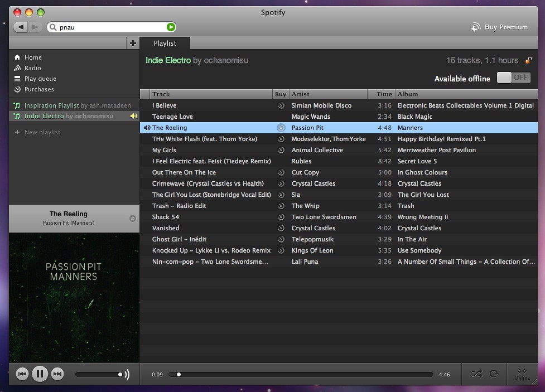
Task: Go back to the previous track
Action: coord(22,374)
